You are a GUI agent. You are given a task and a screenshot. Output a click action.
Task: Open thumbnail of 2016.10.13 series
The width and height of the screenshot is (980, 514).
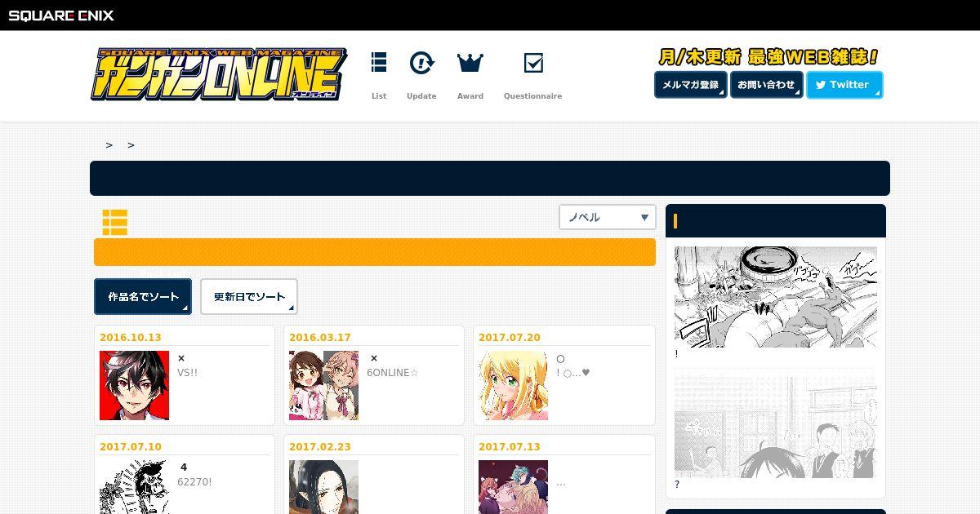(134, 386)
